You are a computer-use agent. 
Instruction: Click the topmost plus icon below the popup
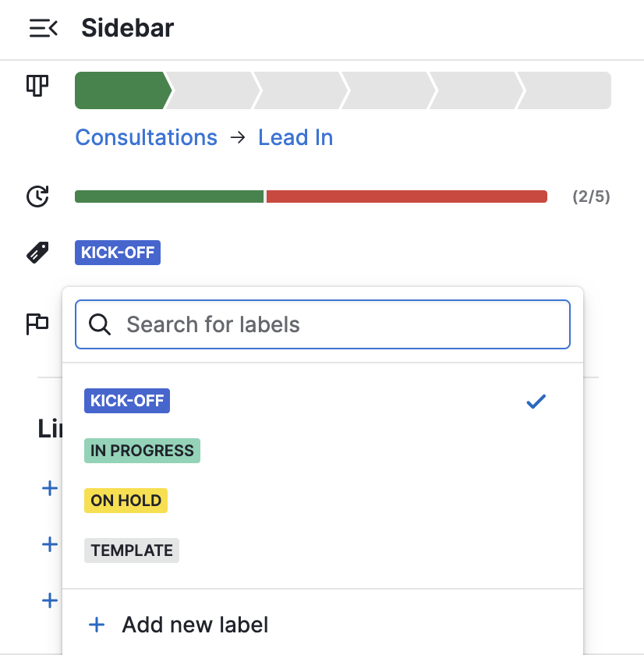49,488
